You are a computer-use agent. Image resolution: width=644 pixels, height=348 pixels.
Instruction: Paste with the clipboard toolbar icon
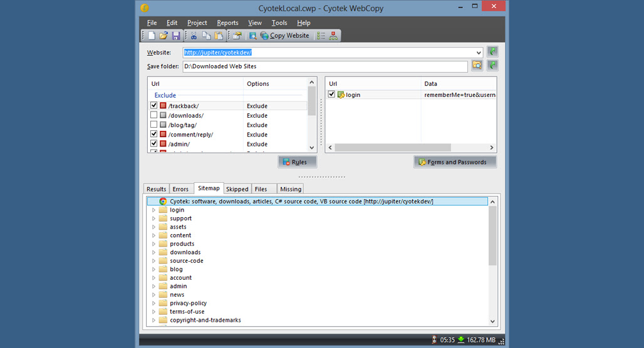point(219,36)
